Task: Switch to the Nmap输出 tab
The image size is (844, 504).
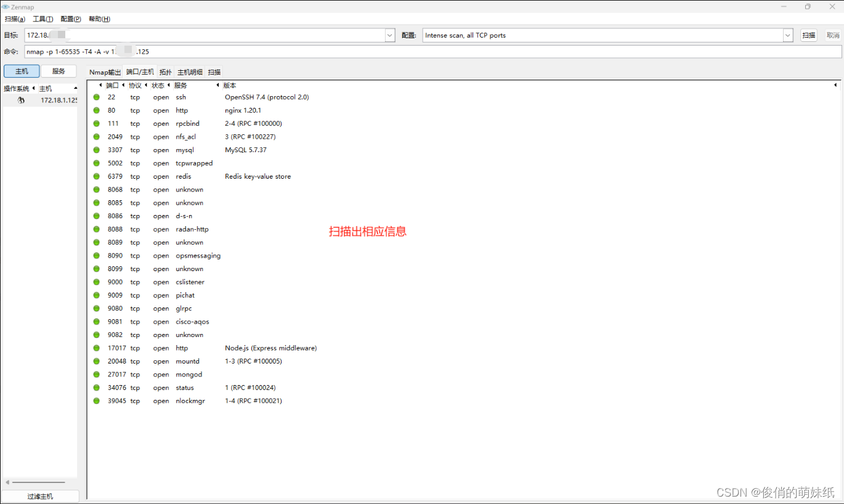Action: [x=105, y=72]
